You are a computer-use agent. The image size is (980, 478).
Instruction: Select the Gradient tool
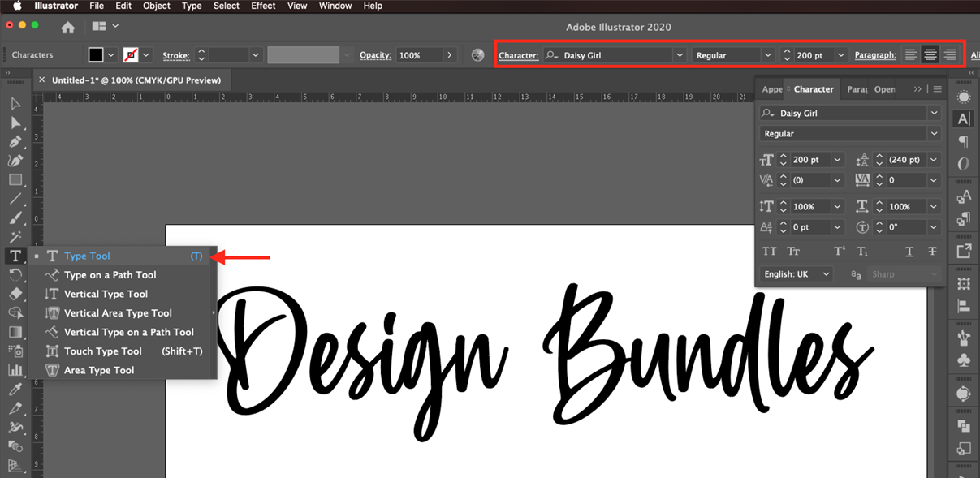[x=15, y=332]
